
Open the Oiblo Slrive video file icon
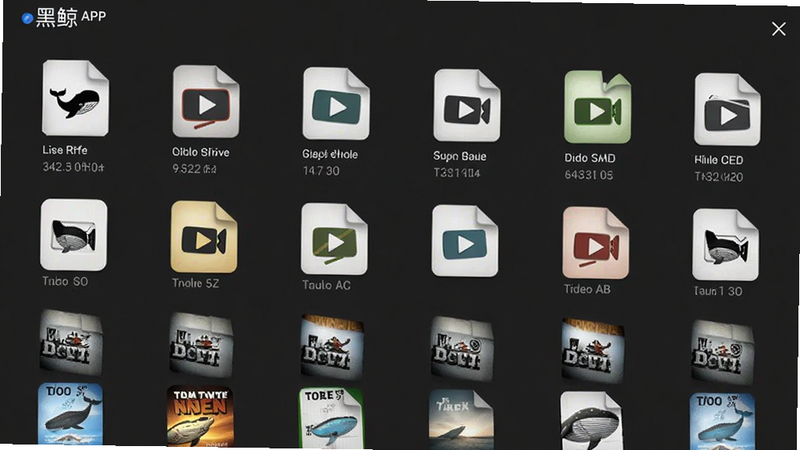[206, 101]
